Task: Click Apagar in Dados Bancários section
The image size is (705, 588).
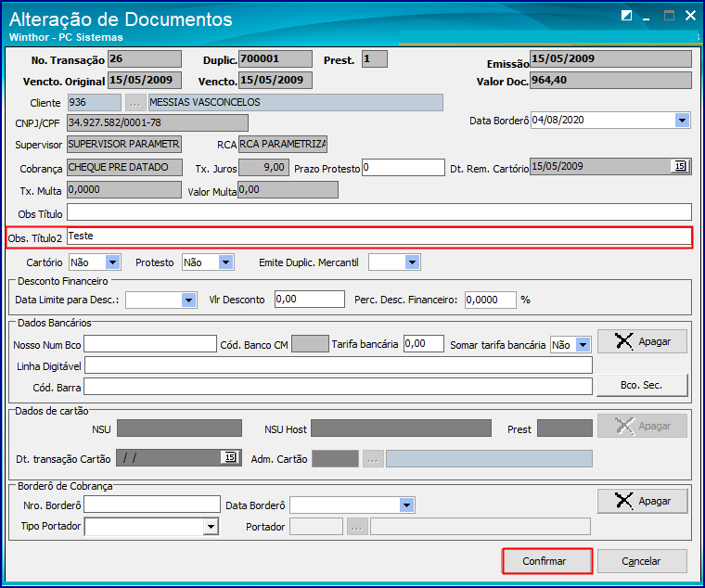Action: click(642, 341)
